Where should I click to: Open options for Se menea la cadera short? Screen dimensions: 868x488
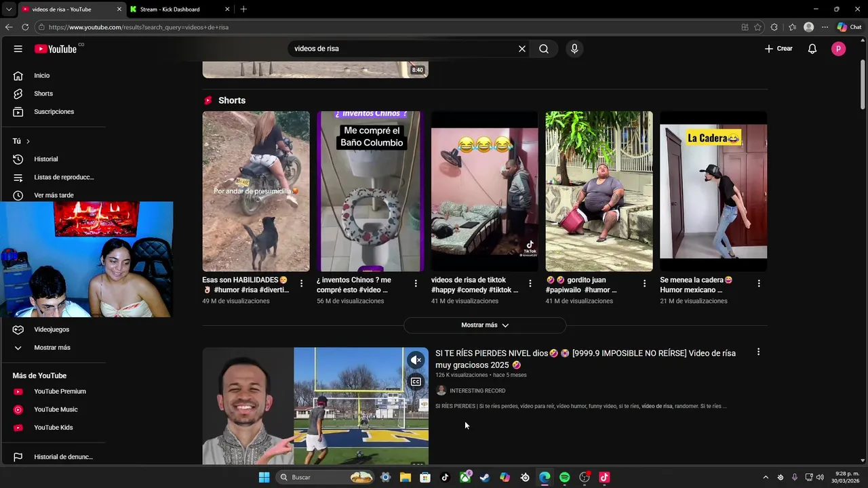(759, 283)
